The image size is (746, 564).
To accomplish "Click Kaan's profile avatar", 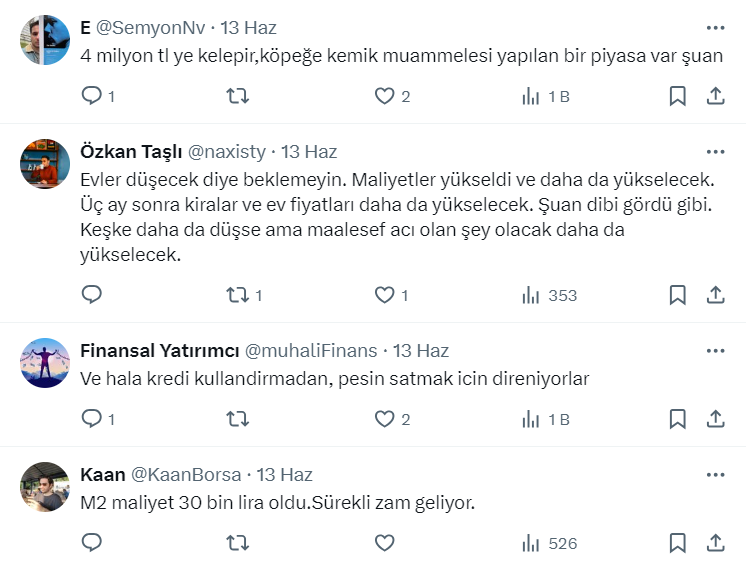I will [x=45, y=487].
